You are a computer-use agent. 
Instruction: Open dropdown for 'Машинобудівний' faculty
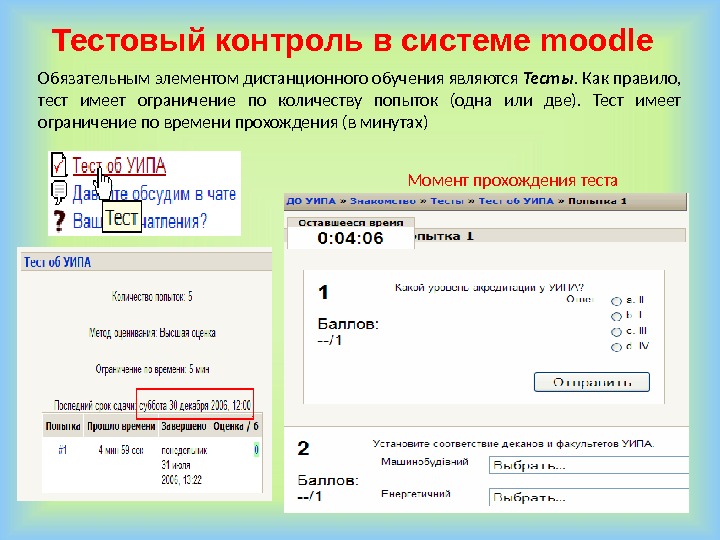click(589, 465)
